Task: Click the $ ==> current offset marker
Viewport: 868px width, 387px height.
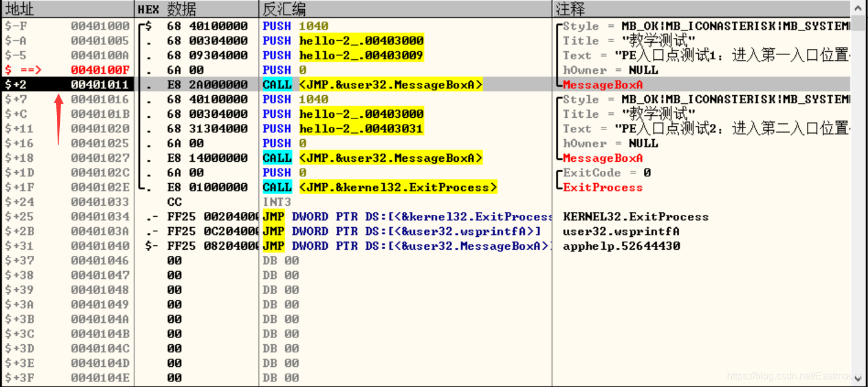Action: coord(24,70)
